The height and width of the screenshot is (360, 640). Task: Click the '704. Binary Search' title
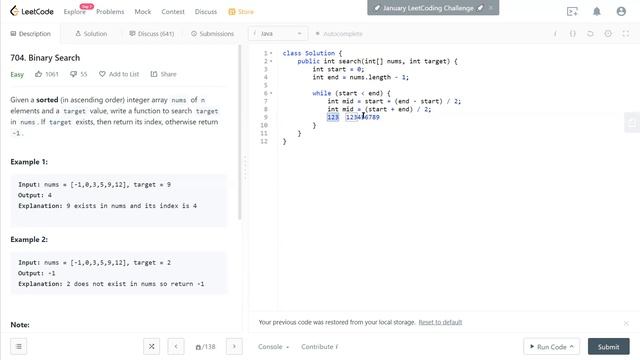[x=45, y=58]
